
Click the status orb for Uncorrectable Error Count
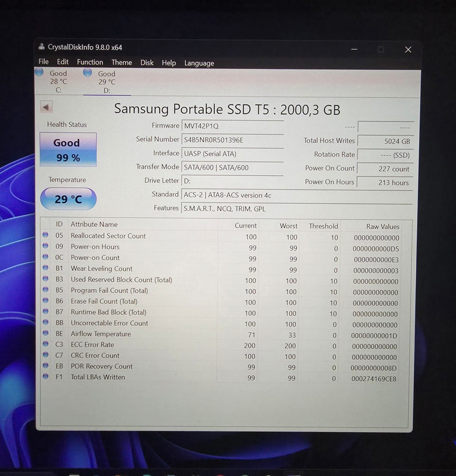coord(46,322)
